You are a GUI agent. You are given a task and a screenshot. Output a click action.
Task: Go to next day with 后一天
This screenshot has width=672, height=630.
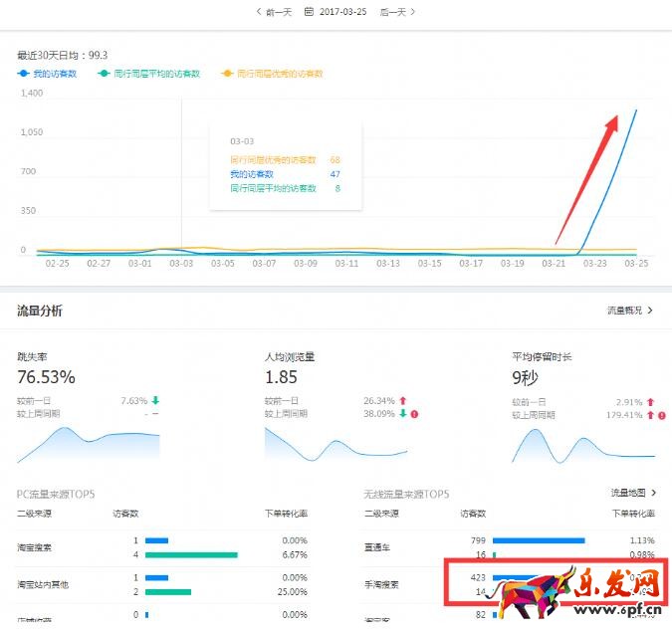point(397,12)
